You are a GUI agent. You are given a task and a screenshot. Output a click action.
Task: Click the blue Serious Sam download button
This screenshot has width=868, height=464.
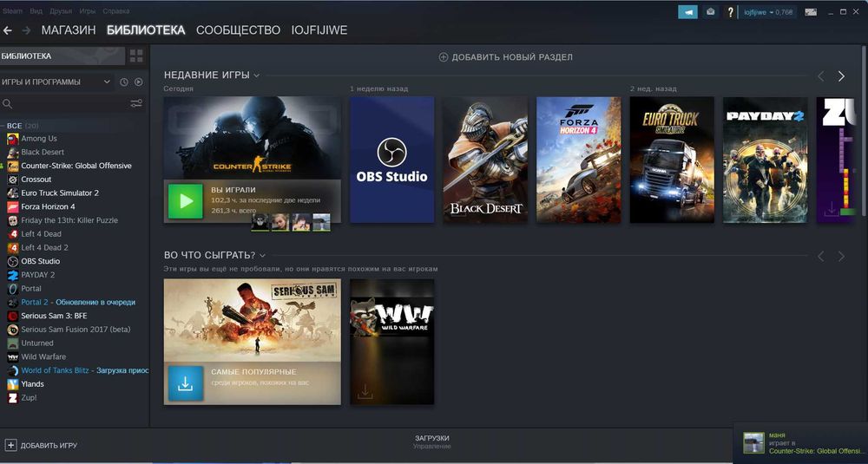[186, 383]
